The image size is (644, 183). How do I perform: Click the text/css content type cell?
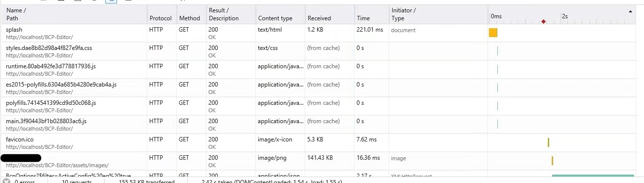[x=268, y=48]
